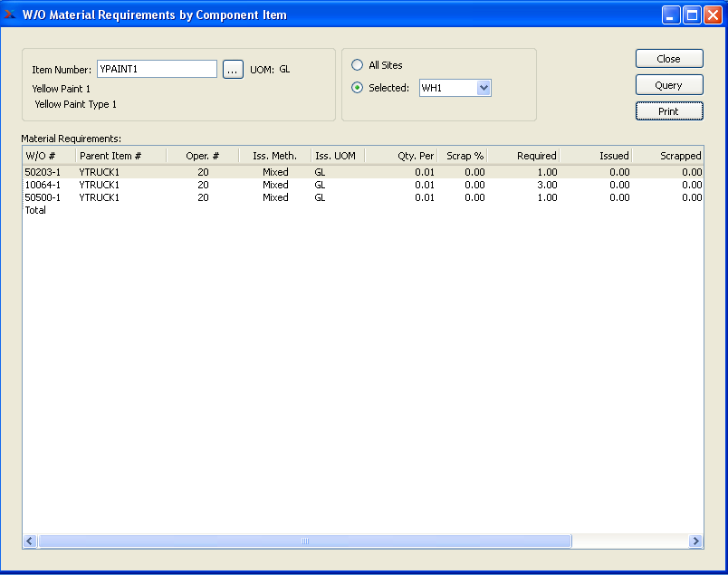Click the Required column header
Screen dimensions: 728x575
tap(523, 156)
